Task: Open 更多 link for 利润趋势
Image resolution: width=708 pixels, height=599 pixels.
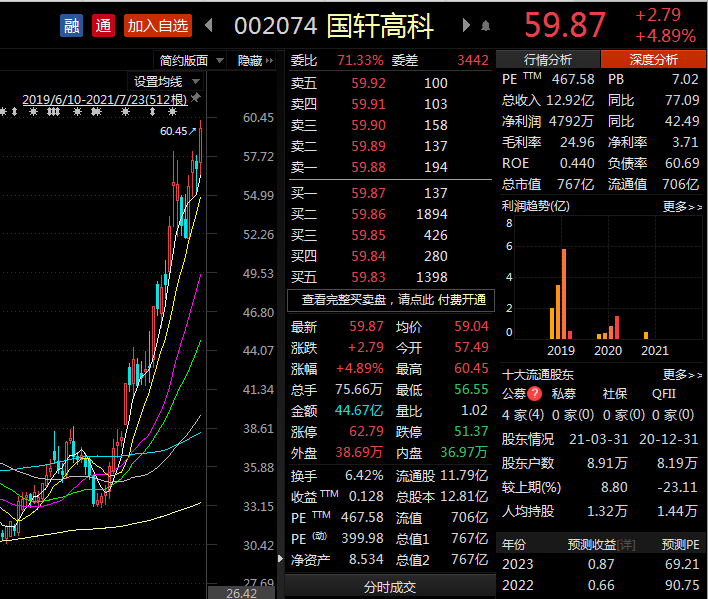Action: 682,207
